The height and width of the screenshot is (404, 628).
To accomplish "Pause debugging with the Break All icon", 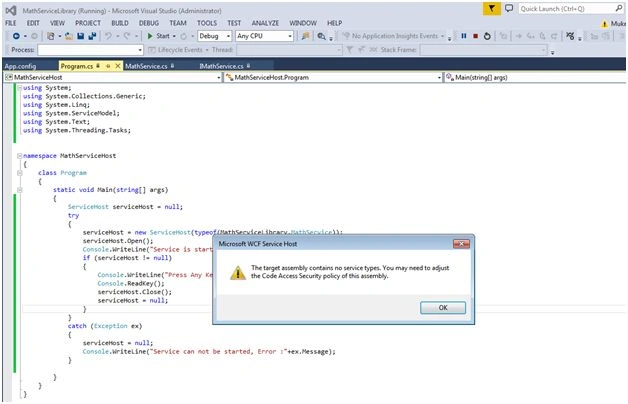I will [464, 36].
